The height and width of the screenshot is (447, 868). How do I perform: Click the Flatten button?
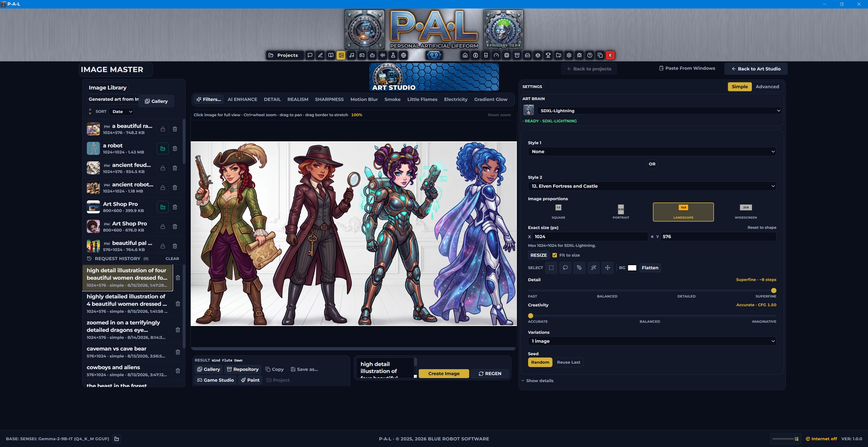650,268
